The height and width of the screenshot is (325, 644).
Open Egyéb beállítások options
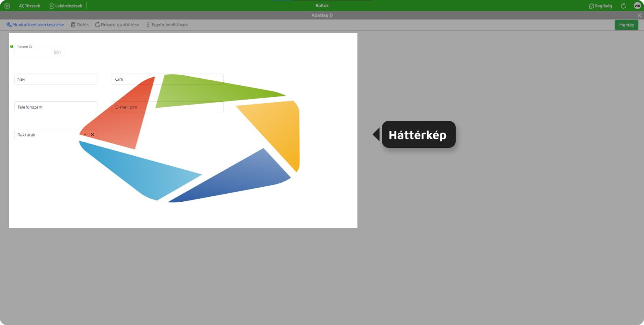pos(167,24)
